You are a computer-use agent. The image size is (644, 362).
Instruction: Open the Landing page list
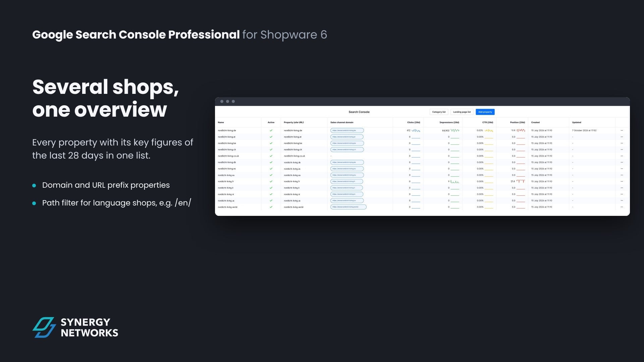tap(462, 112)
